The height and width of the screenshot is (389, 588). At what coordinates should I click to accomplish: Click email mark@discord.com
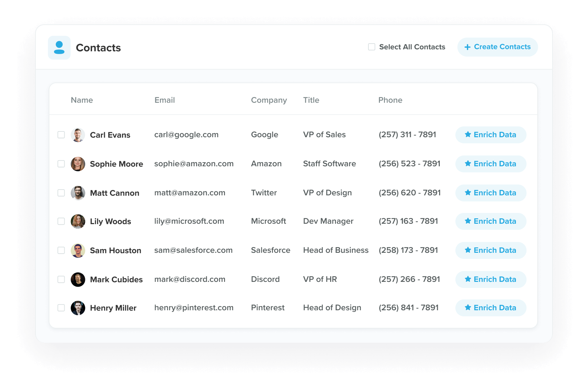click(x=190, y=279)
